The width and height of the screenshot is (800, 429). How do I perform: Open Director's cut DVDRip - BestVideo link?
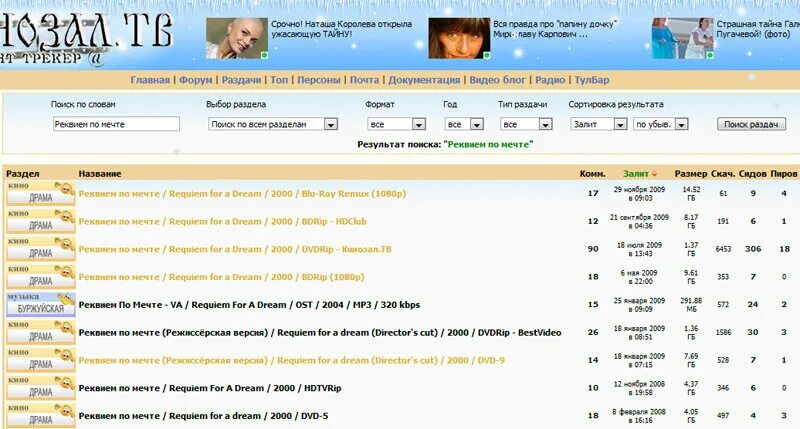tap(320, 333)
